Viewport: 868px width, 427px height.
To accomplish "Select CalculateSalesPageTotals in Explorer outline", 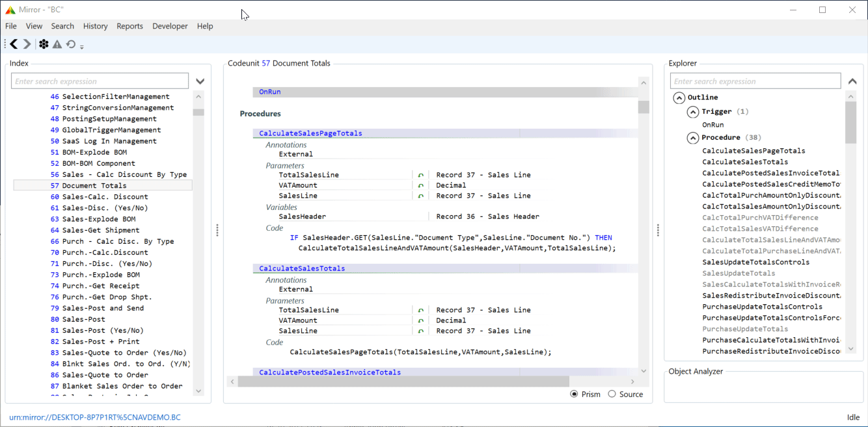I will pos(753,151).
